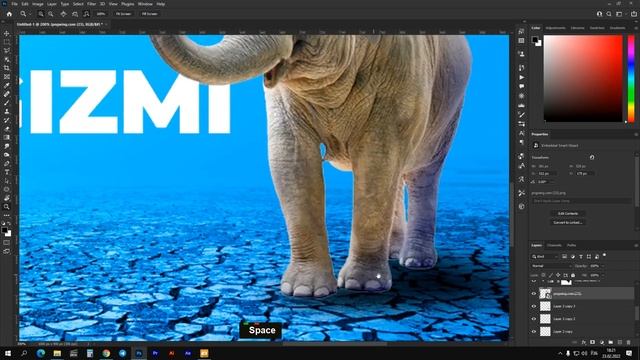Select the Crop tool
The image size is (640, 360).
tap(7, 68)
